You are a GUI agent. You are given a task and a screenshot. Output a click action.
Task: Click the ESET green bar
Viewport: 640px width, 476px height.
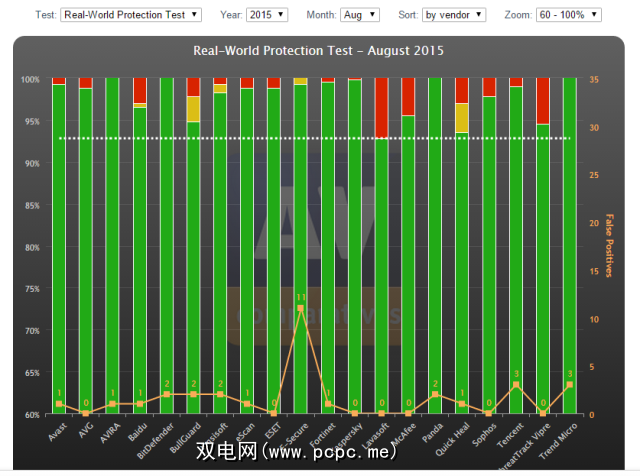click(x=274, y=251)
